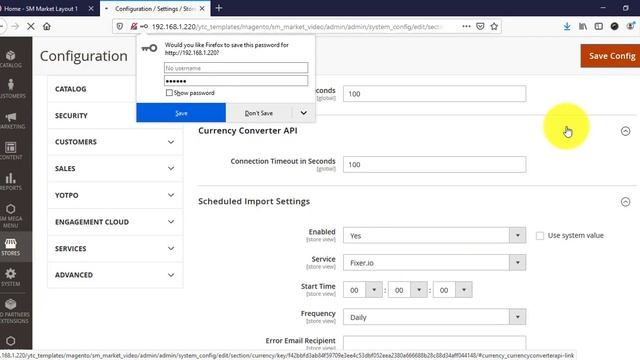Screen dimensions: 640x360
Task: Open the System gear sidebar icon
Action: coord(11,277)
